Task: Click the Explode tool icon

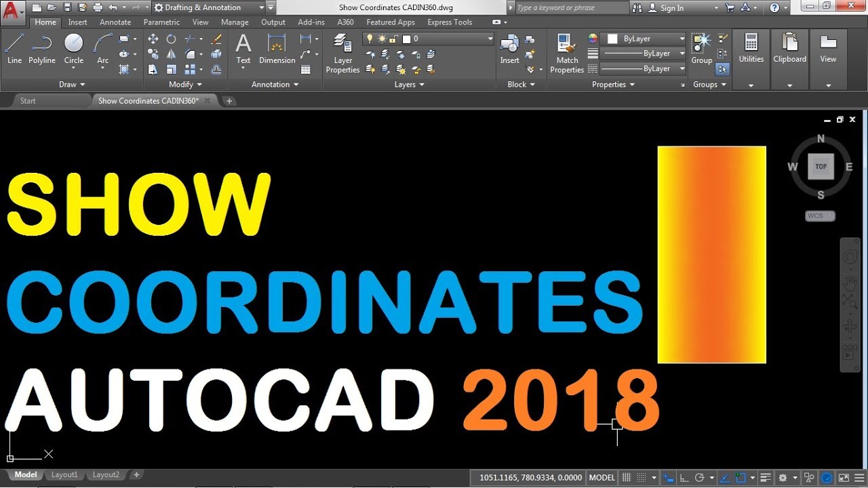Action: click(216, 54)
